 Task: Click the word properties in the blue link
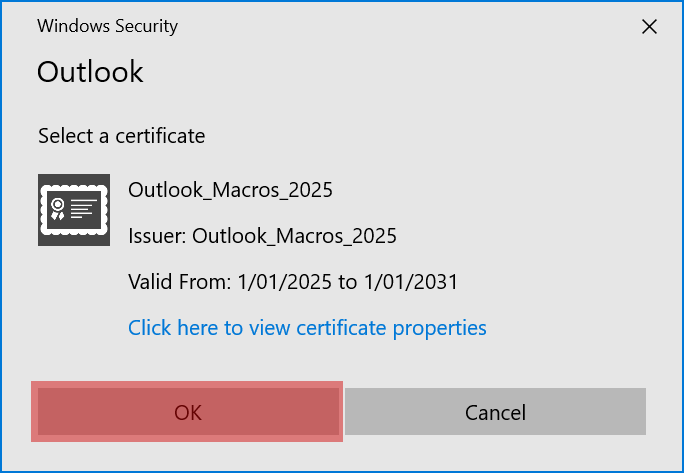440,328
